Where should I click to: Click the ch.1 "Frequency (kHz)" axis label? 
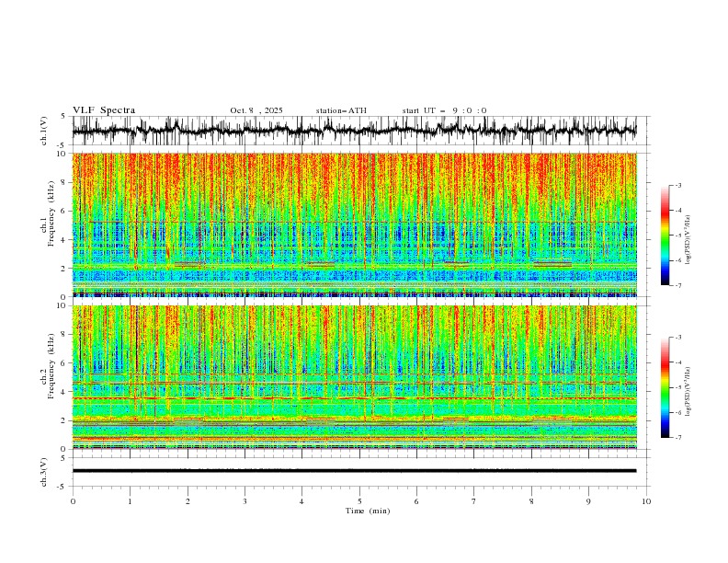pyautogui.click(x=51, y=213)
